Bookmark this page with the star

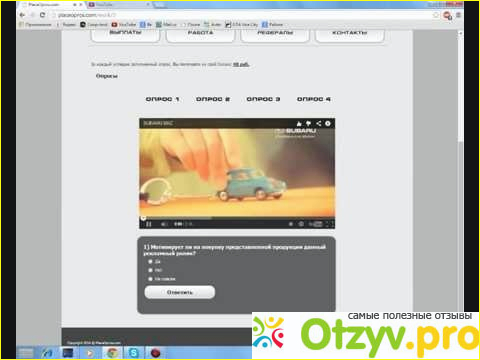436,15
